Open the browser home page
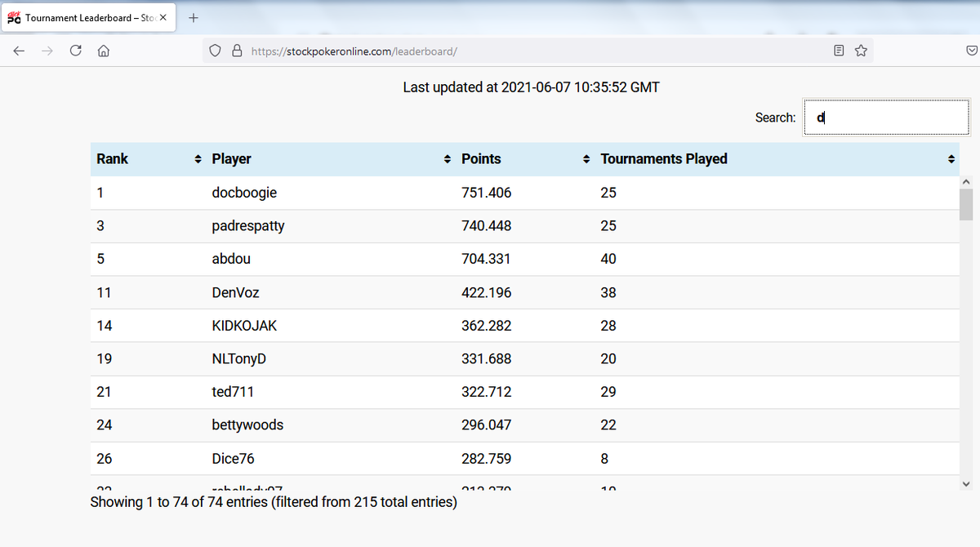The image size is (980, 547). coord(104,51)
